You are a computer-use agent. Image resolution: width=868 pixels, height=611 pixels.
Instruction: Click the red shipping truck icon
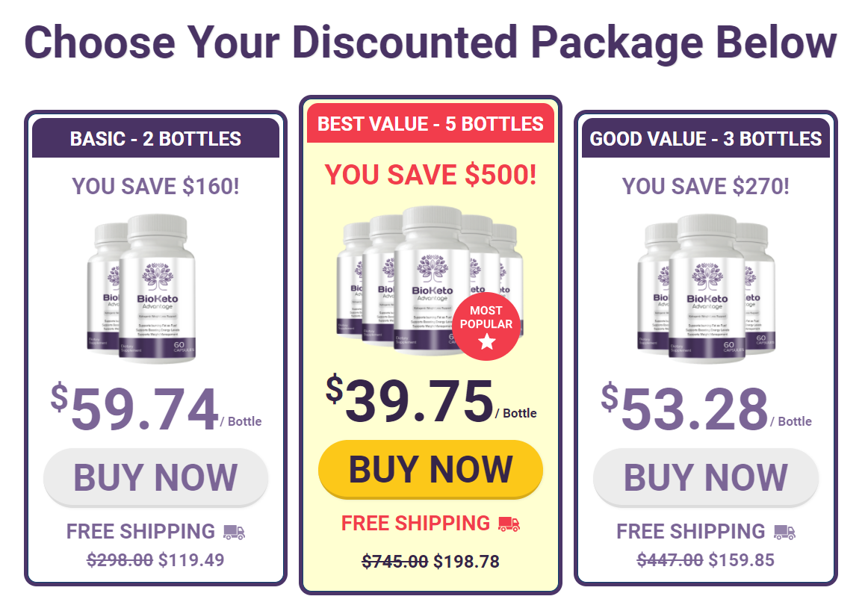(x=509, y=524)
